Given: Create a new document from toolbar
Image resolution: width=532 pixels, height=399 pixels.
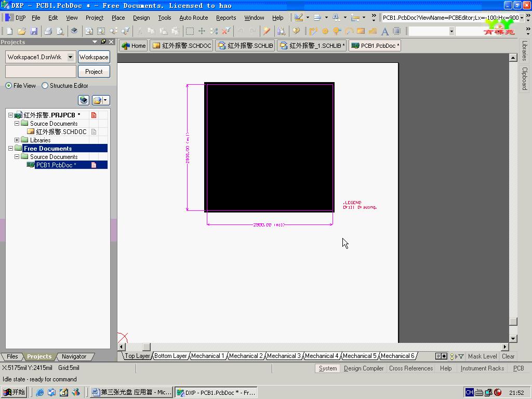Looking at the screenshot, I should (x=9, y=31).
